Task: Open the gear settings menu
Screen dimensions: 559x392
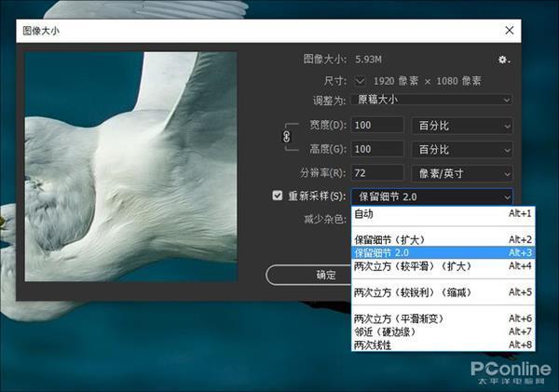Action: [504, 60]
